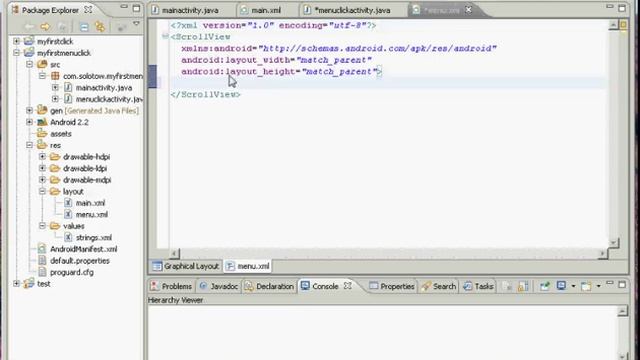This screenshot has width=640, height=360.
Task: Toggle Link with Editor in Package Explorer
Action: (x=100, y=27)
